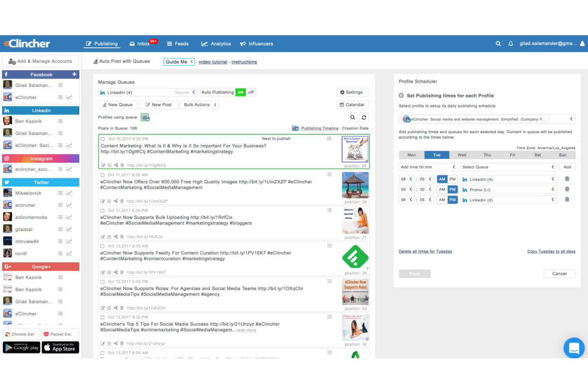Delete all times for Tuesday
Viewport: 588px width, 392px height.
[x=426, y=251]
